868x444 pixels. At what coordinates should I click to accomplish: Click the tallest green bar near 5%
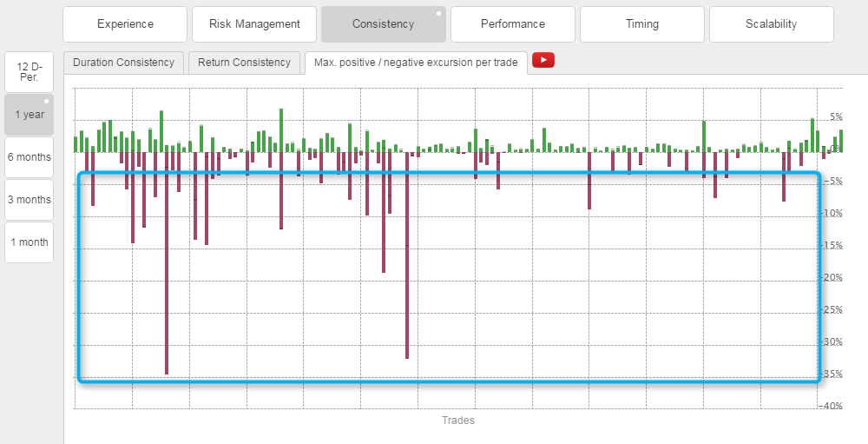pos(281,130)
